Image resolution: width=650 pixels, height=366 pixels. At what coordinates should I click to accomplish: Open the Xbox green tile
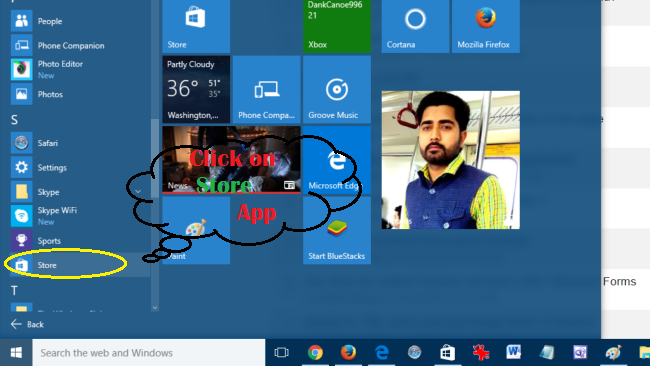point(337,26)
